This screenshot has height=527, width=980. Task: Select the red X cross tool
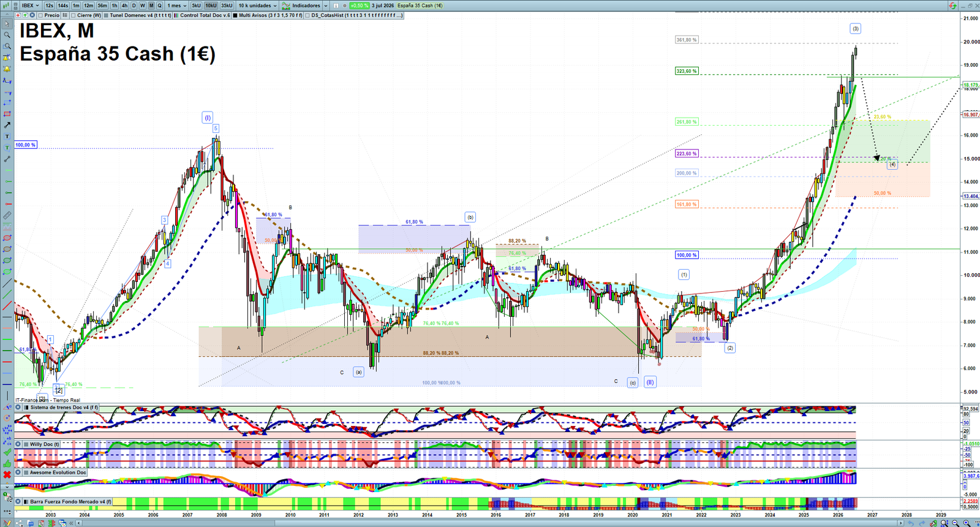[7, 474]
